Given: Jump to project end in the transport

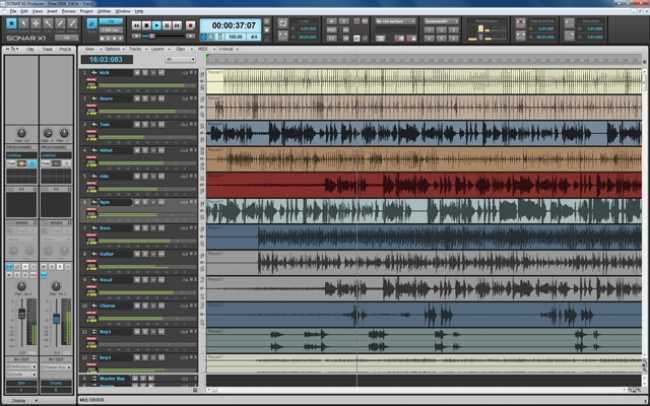Looking at the screenshot, I should pyautogui.click(x=177, y=26).
